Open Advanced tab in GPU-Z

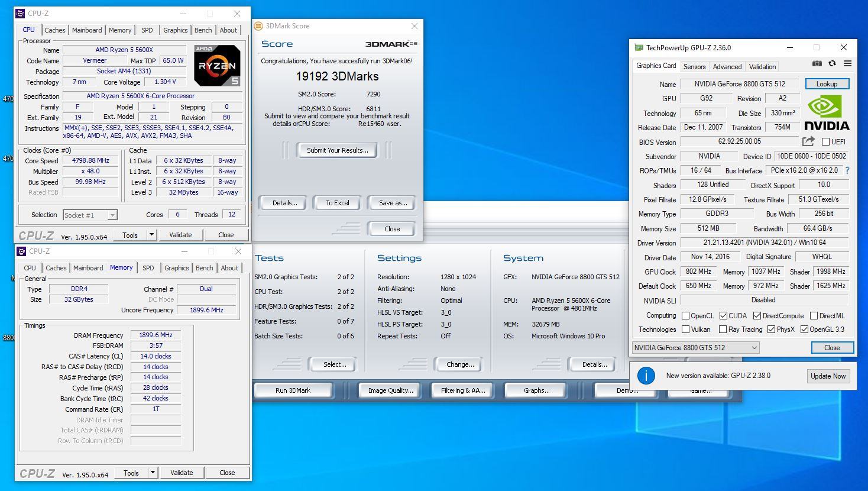[727, 67]
